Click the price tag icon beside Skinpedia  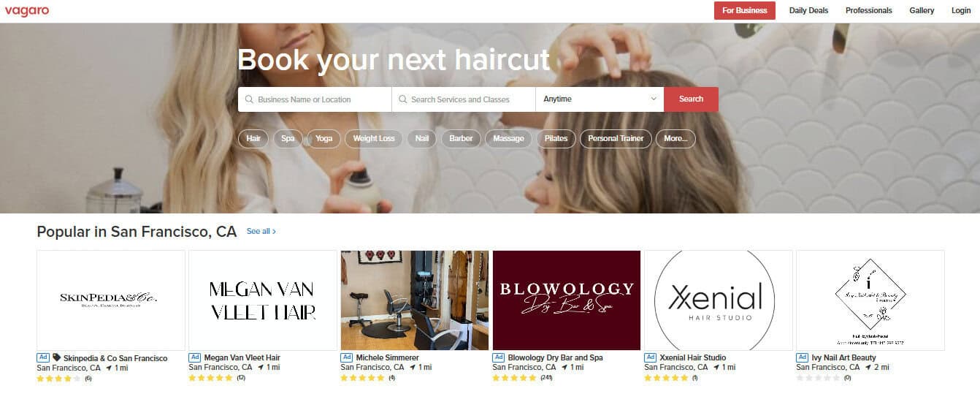click(x=57, y=357)
